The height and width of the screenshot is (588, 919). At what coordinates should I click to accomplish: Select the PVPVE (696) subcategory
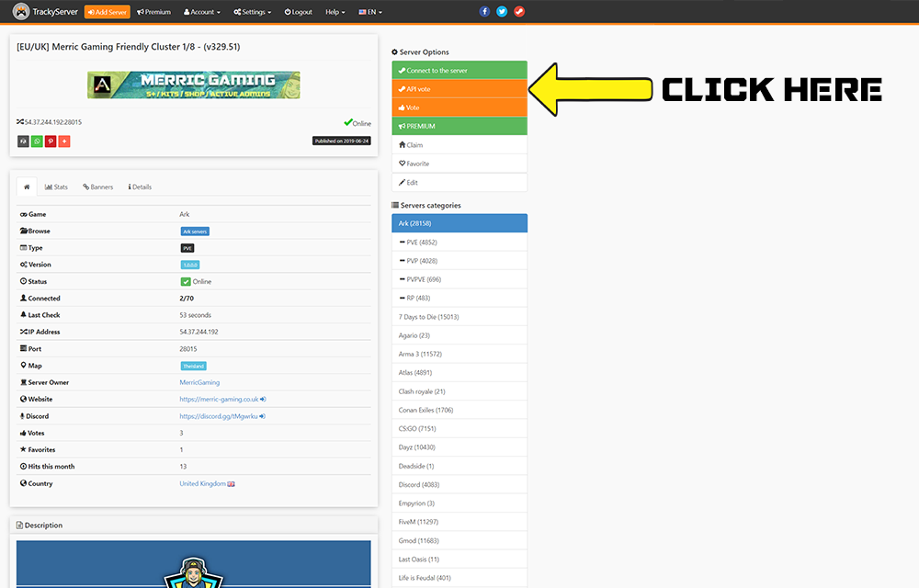pos(459,279)
